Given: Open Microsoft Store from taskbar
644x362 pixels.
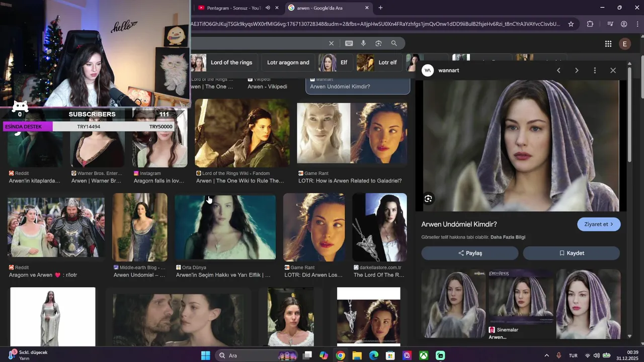Looking at the screenshot, I should coord(390,355).
